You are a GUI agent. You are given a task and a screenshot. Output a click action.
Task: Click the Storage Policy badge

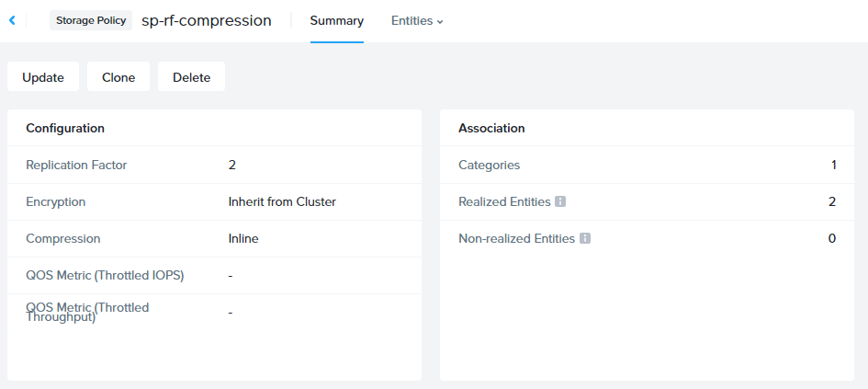92,20
